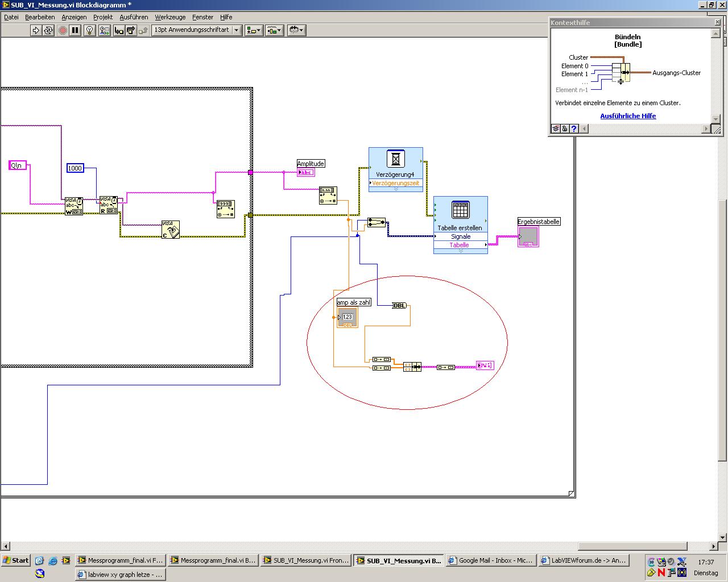Click the Internet Explorer quick launch icon
Image resolution: width=728 pixels, height=582 pixels.
click(53, 560)
